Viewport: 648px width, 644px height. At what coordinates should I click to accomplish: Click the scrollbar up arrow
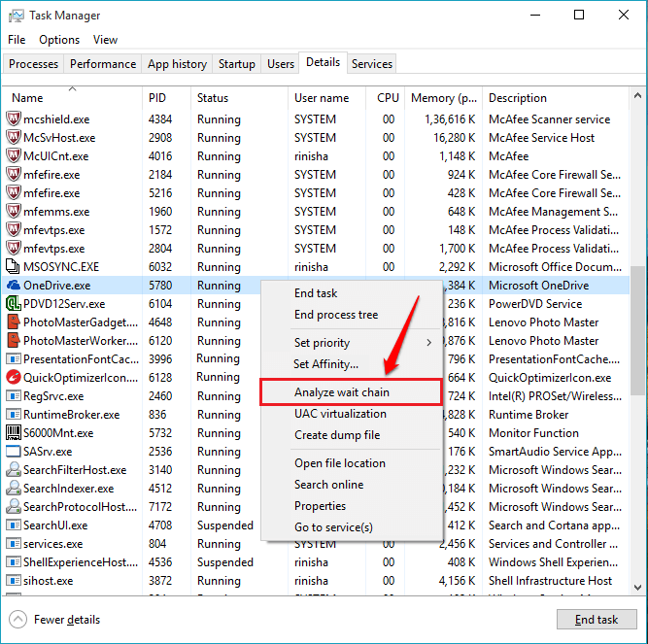coord(637,96)
